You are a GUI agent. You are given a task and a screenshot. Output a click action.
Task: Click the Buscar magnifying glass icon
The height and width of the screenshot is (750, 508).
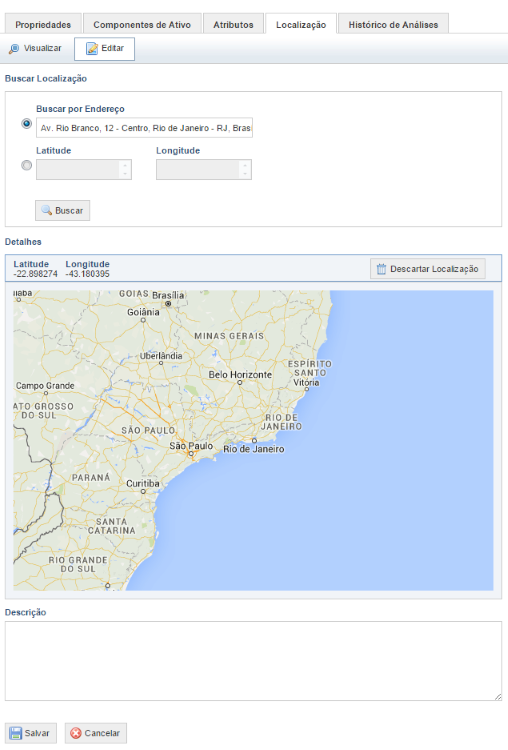(x=46, y=210)
